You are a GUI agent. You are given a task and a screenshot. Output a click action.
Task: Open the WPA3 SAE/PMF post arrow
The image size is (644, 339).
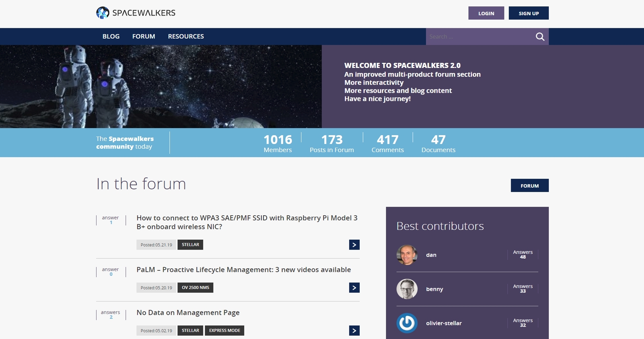pyautogui.click(x=354, y=245)
